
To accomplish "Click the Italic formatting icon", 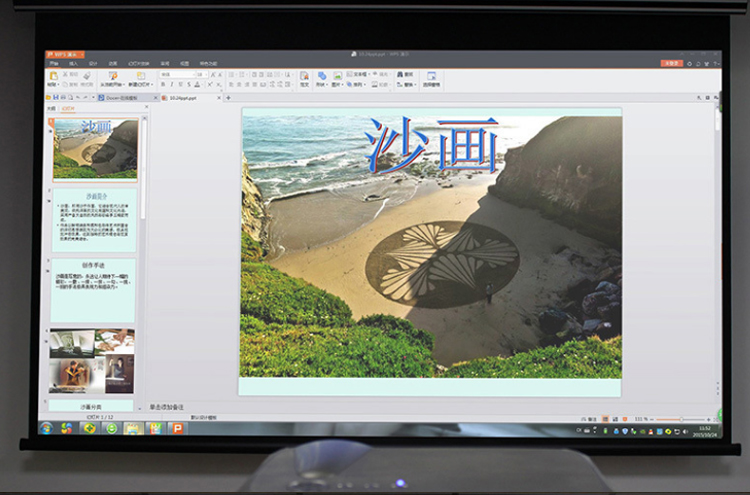I will [171, 85].
